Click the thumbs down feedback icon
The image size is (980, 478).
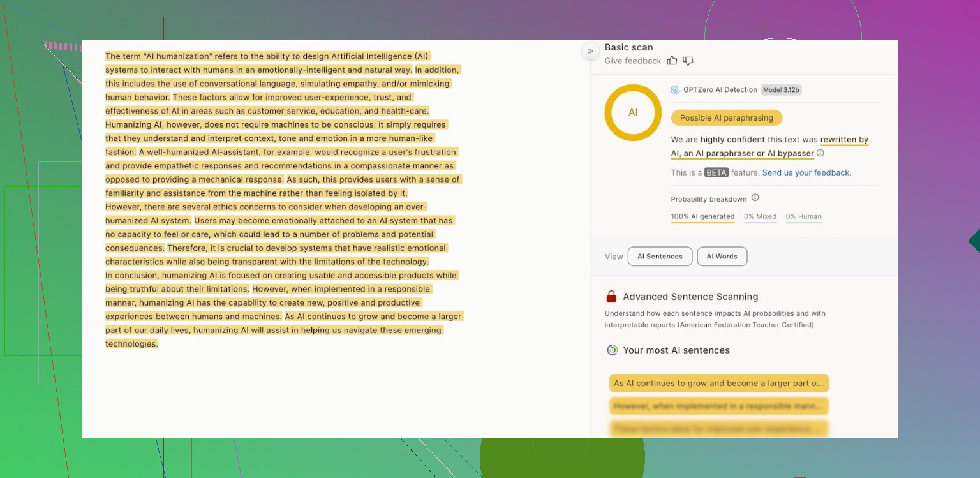688,61
